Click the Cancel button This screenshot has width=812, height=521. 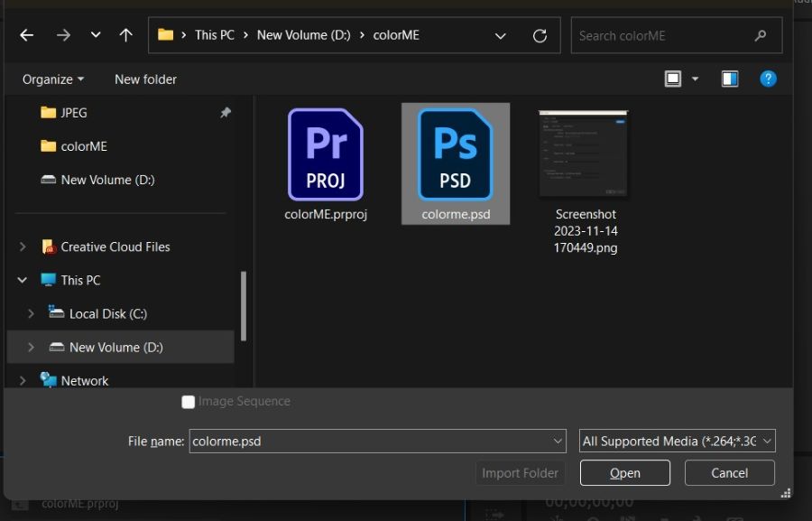pyautogui.click(x=729, y=473)
